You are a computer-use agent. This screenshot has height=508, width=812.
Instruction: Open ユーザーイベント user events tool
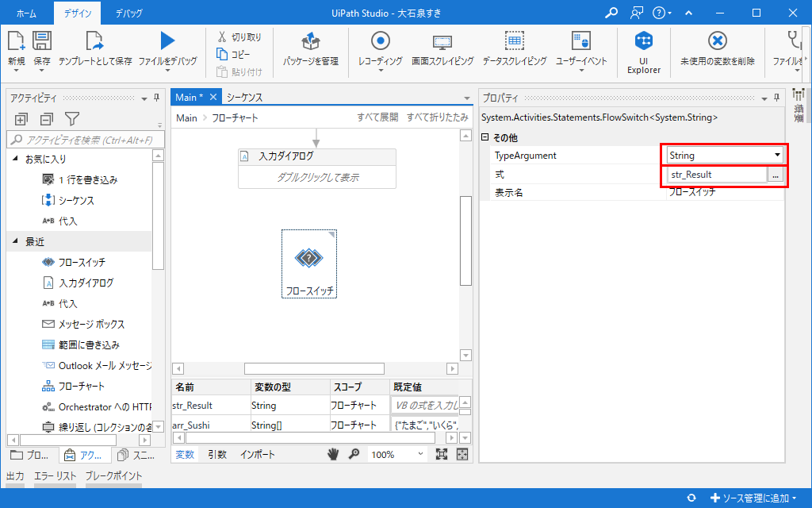click(x=581, y=49)
